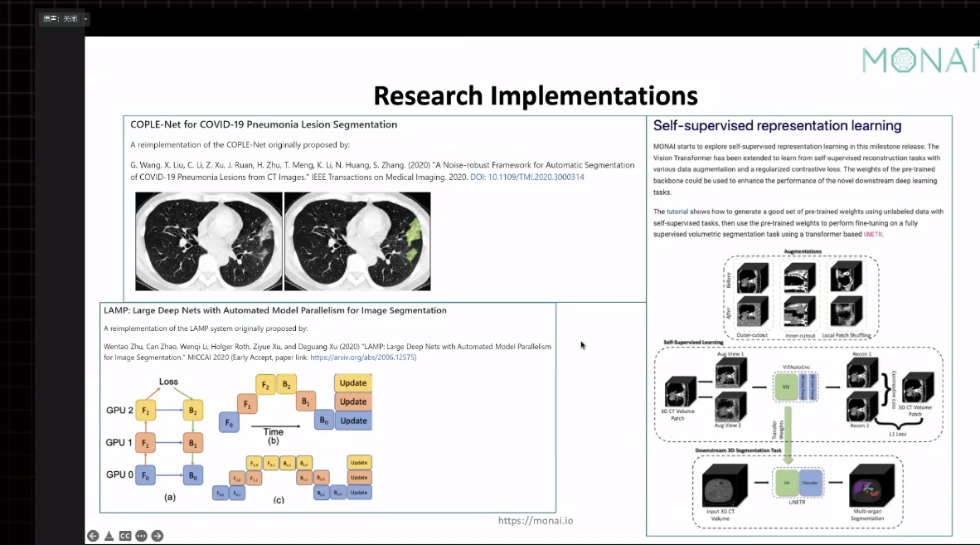Open the pointer options cone icon

[x=109, y=536]
